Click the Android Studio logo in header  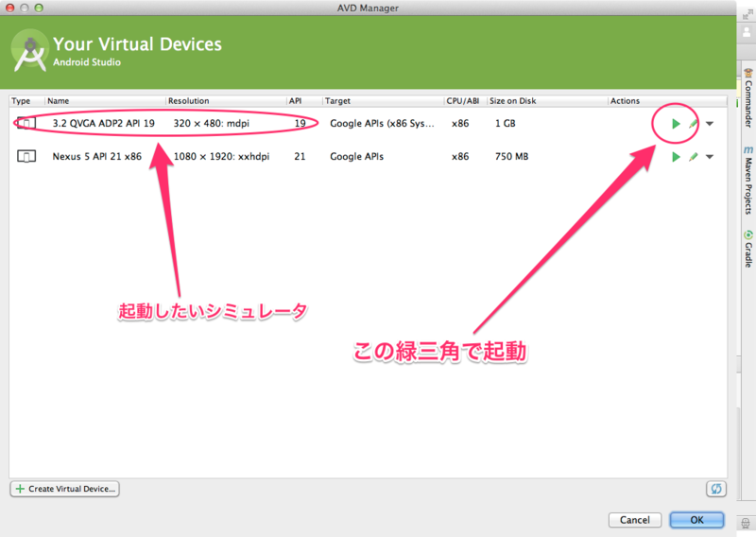point(30,51)
